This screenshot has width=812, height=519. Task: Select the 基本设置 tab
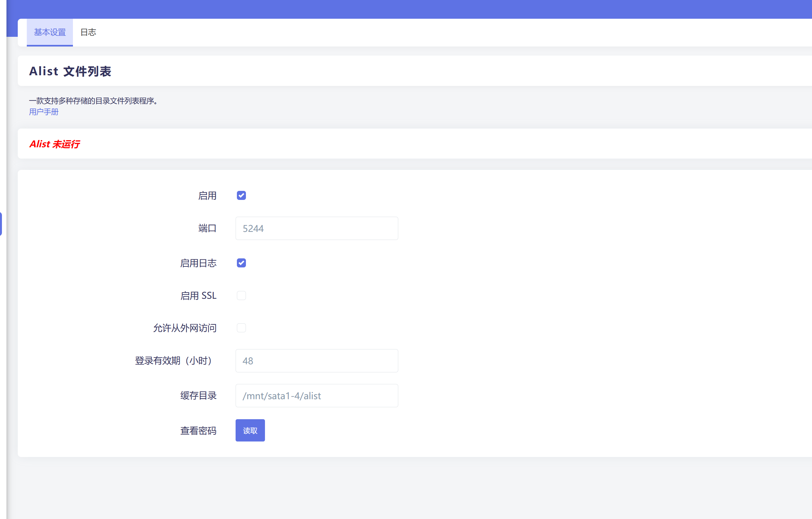click(50, 32)
